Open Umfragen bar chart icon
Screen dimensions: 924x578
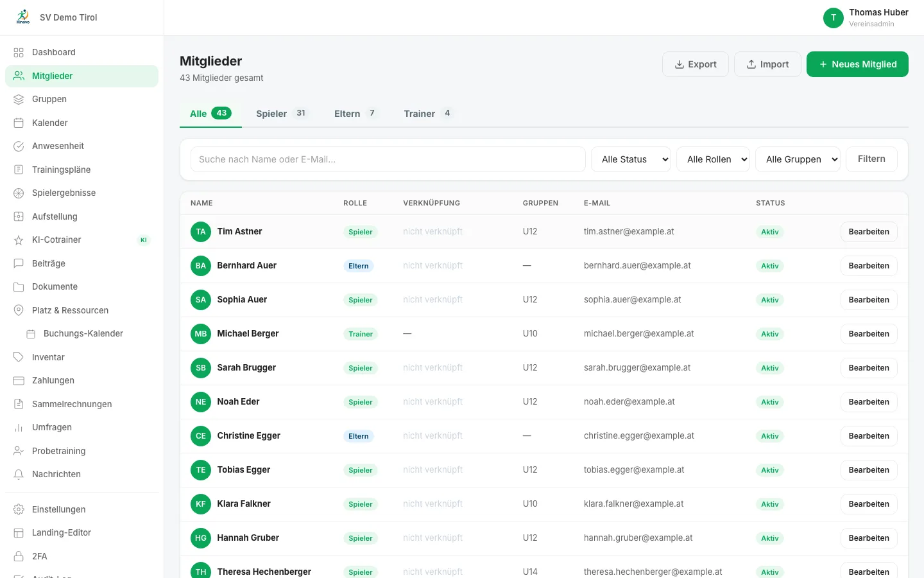(19, 428)
